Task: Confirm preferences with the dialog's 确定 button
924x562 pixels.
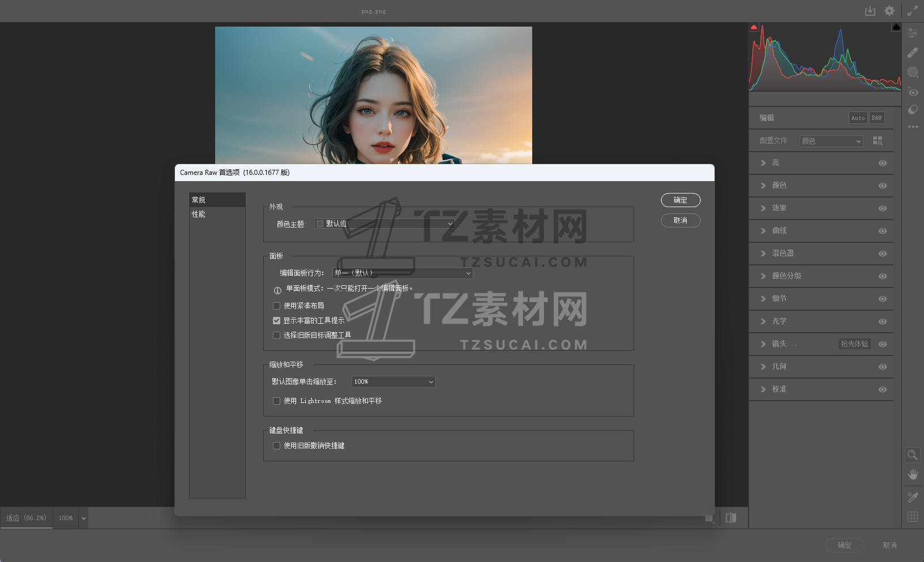Action: pyautogui.click(x=681, y=200)
